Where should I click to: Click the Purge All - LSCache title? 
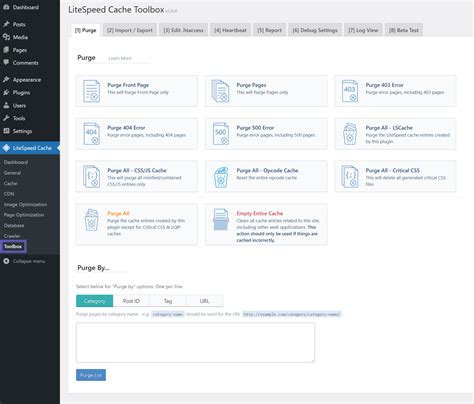[x=389, y=128]
